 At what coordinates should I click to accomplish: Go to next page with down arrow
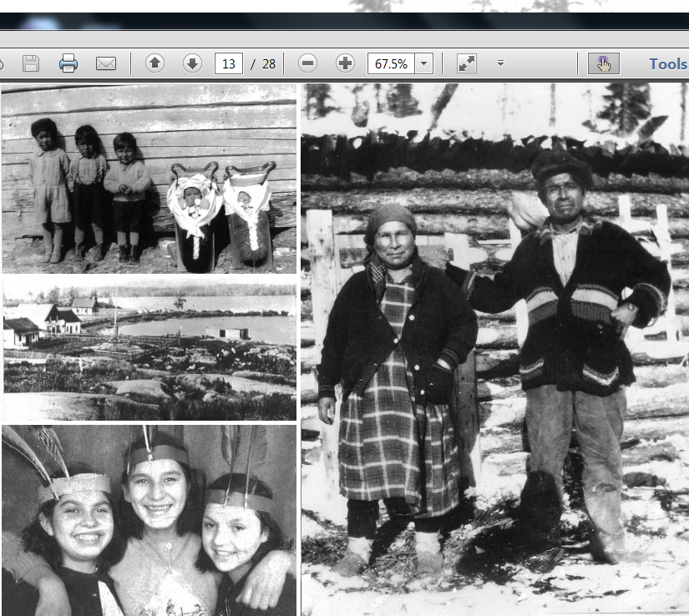(192, 63)
